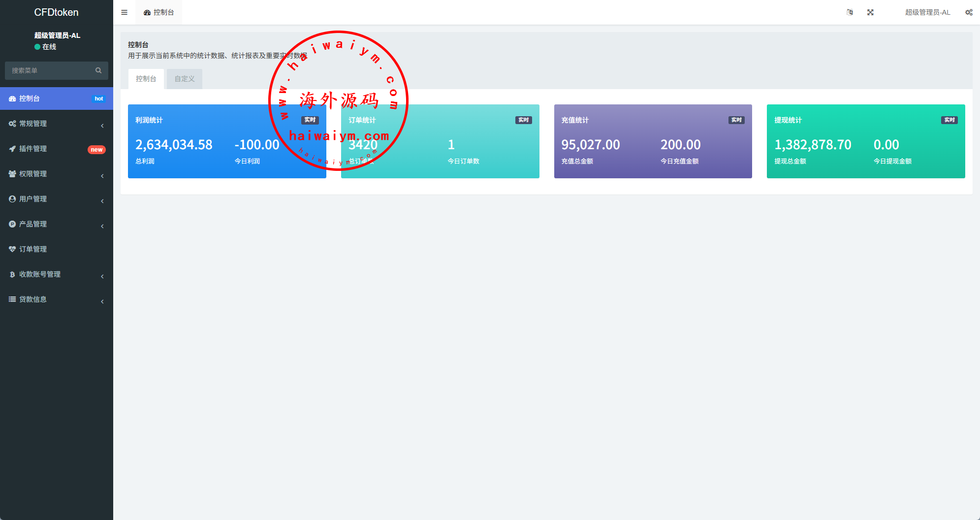Toggle sidebar with the hamburger menu icon
Image resolution: width=980 pixels, height=520 pixels.
click(x=124, y=12)
